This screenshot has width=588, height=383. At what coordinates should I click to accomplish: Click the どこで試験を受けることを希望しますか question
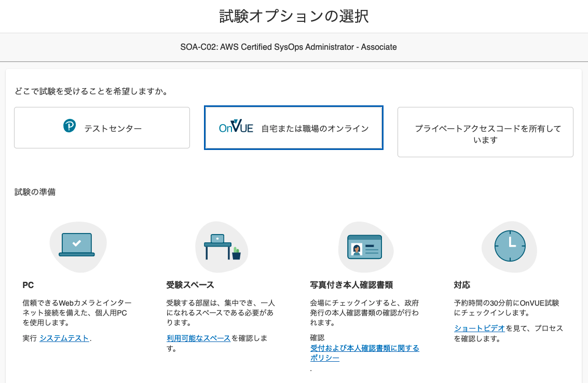(x=91, y=91)
